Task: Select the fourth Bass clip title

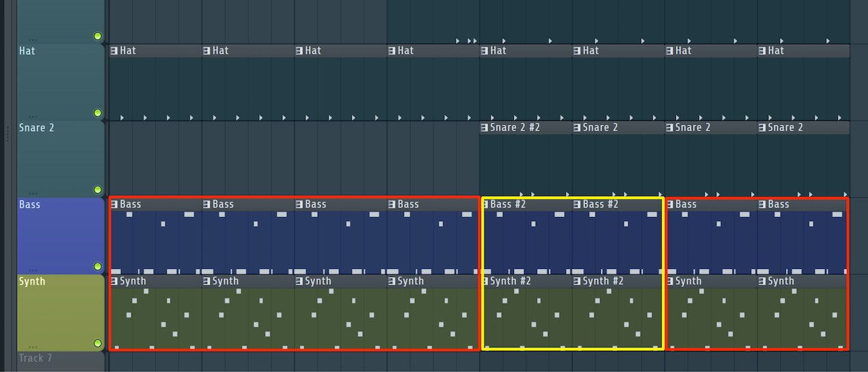Action: 408,204
